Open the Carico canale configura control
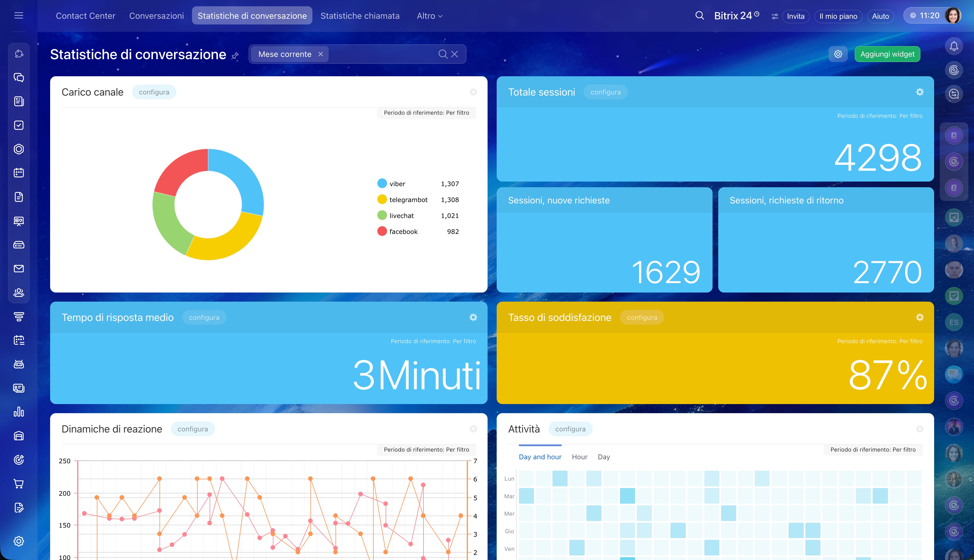The height and width of the screenshot is (560, 974). [154, 92]
